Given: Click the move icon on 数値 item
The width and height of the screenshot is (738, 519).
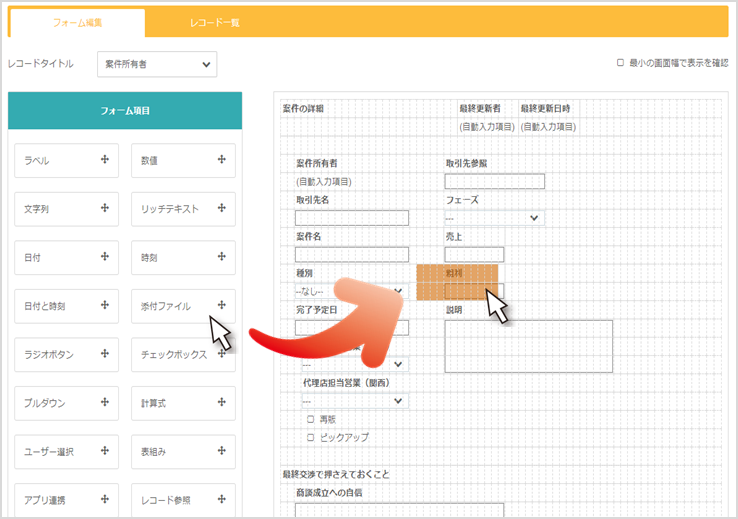Looking at the screenshot, I should (222, 160).
